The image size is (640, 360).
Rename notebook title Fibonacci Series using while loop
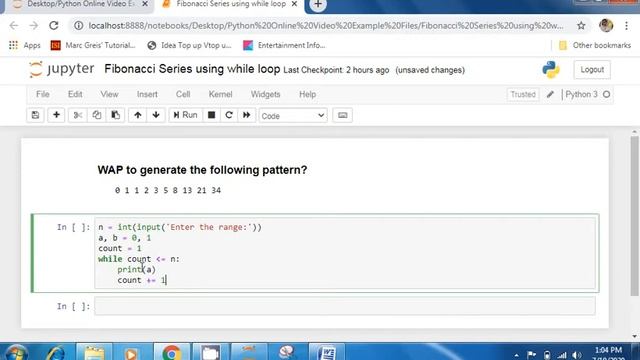(x=192, y=69)
